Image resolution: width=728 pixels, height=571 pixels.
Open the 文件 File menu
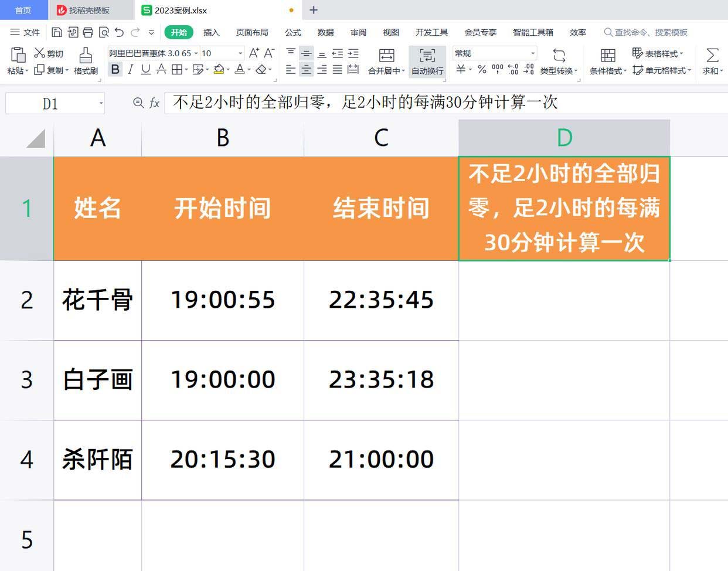pos(25,32)
